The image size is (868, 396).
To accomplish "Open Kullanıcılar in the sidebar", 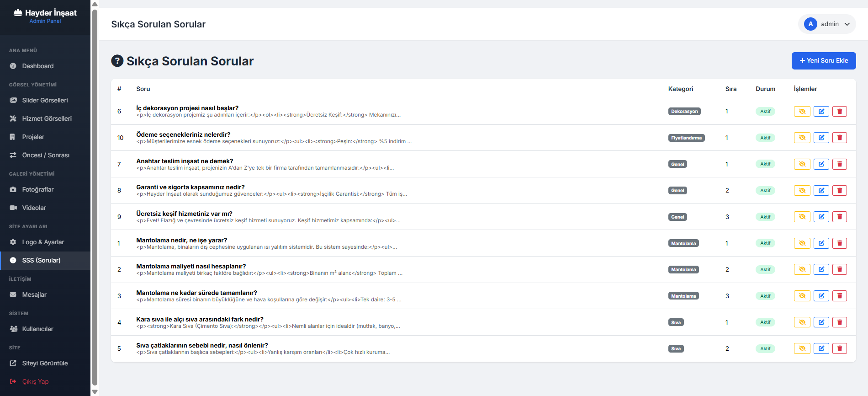I will 45,329.
